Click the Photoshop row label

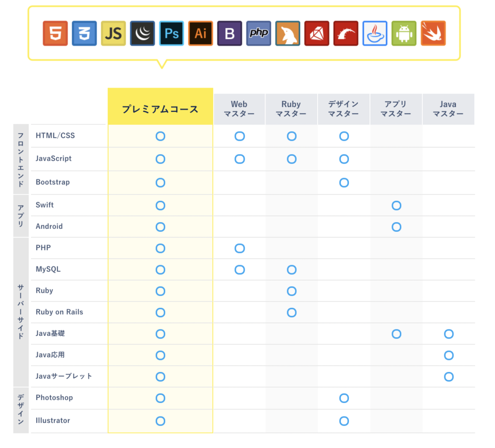coord(54,398)
